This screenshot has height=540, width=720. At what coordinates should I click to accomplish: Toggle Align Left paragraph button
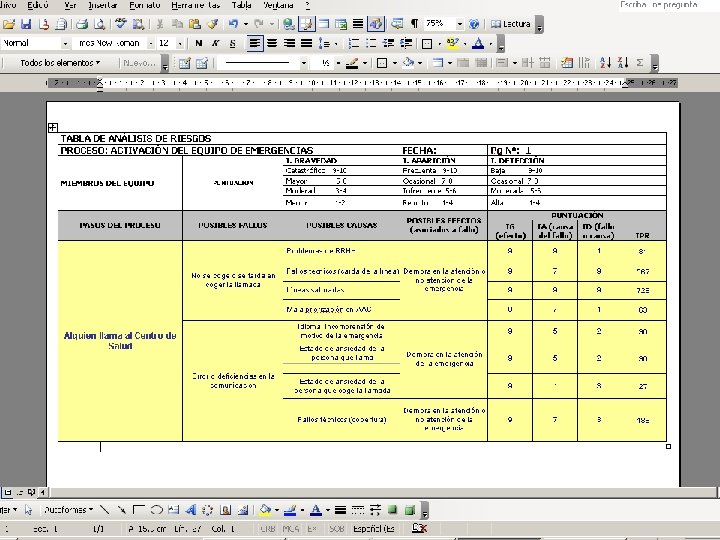[x=255, y=44]
